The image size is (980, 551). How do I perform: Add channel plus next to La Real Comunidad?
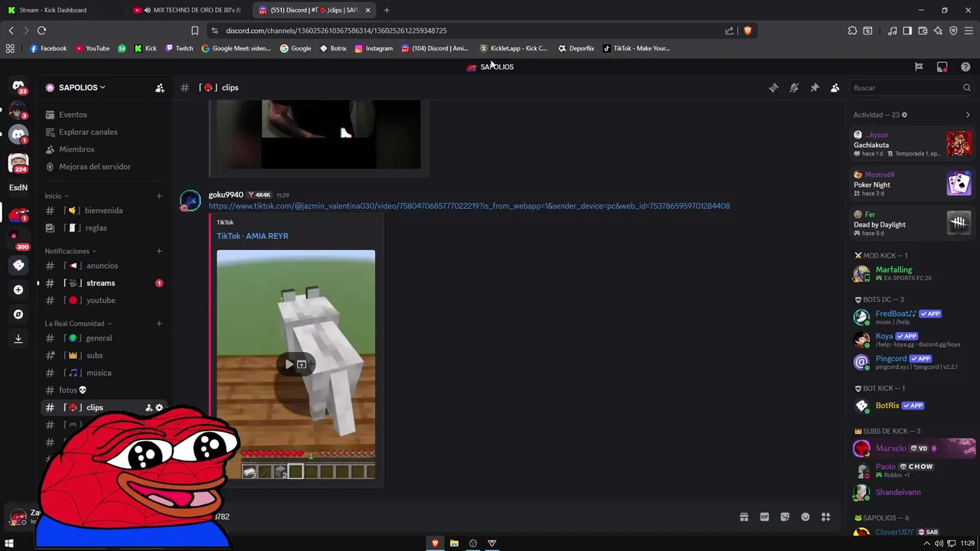click(x=159, y=324)
